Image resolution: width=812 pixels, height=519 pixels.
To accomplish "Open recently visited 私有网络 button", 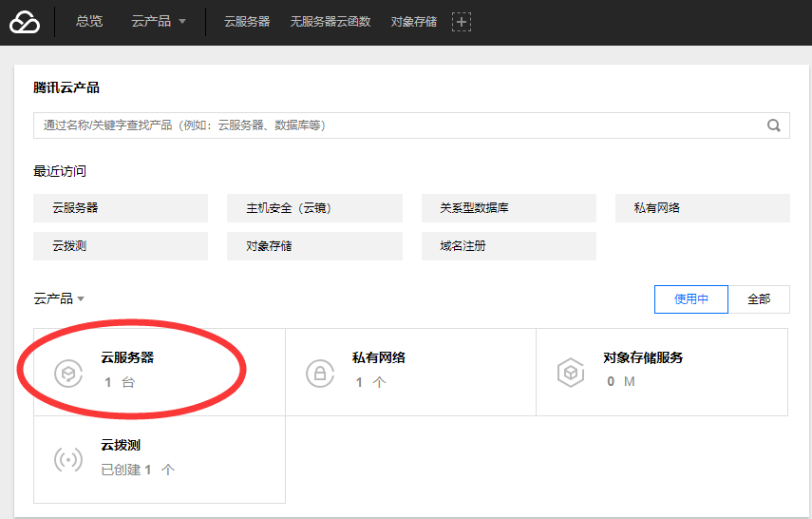I will click(x=702, y=208).
